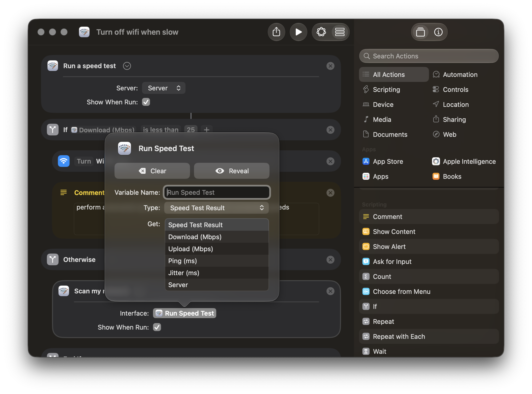Choose Download (Mbps) in Get list
532x394 pixels.
tap(217, 237)
